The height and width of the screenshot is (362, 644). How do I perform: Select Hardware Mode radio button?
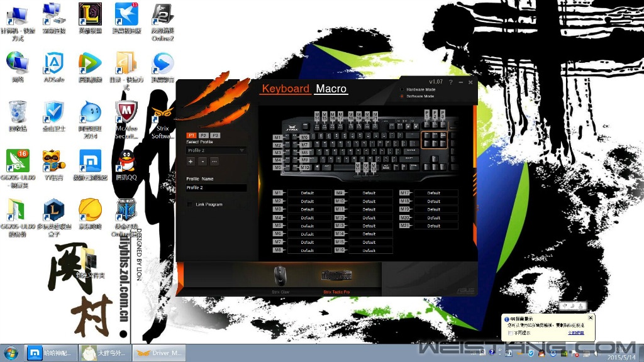402,89
